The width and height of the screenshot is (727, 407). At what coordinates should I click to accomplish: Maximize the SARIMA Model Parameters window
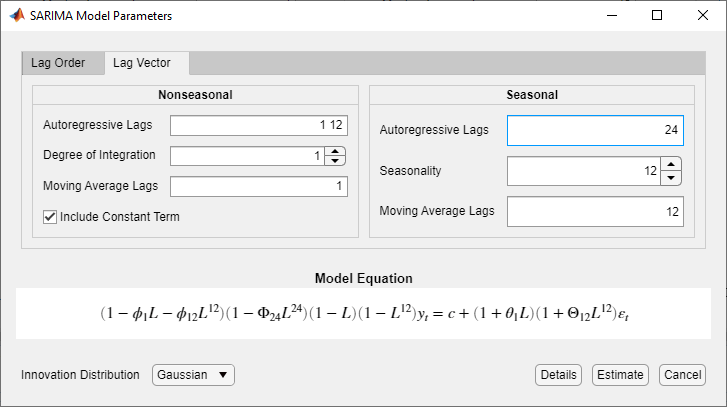(657, 16)
